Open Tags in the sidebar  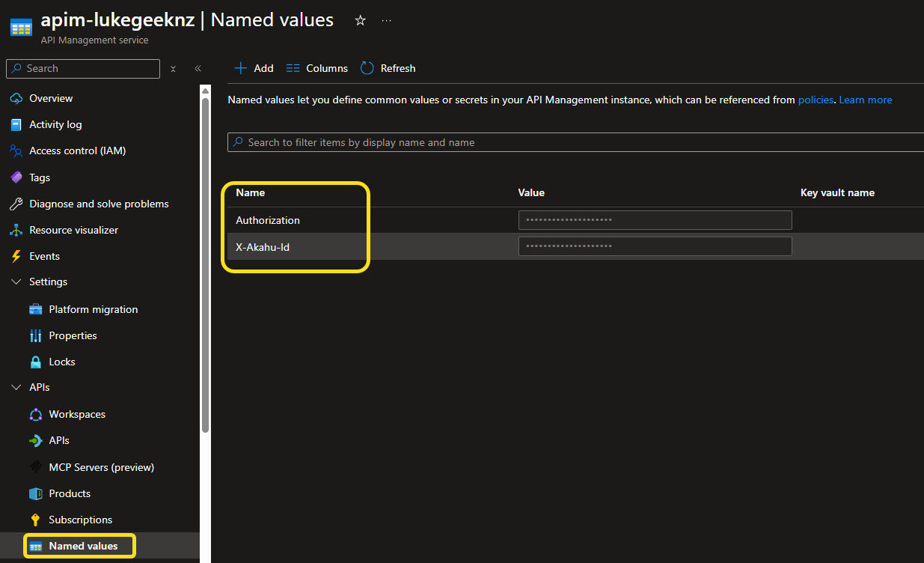click(x=40, y=177)
